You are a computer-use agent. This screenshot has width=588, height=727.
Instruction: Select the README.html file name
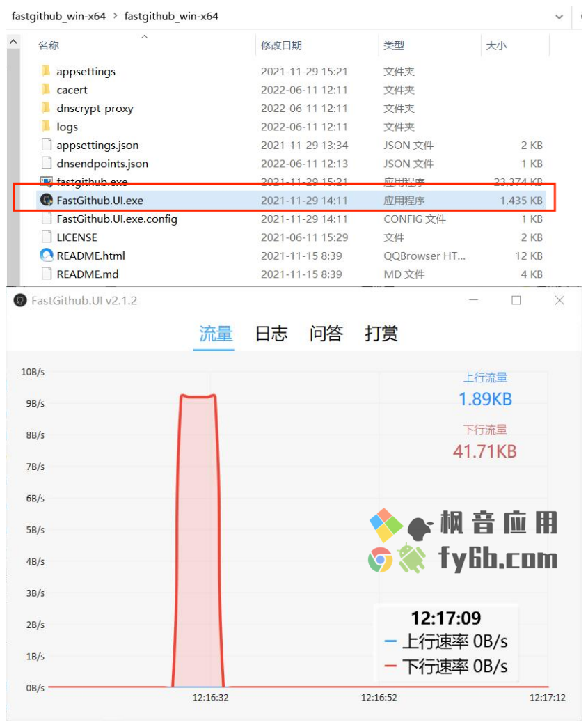click(x=91, y=256)
